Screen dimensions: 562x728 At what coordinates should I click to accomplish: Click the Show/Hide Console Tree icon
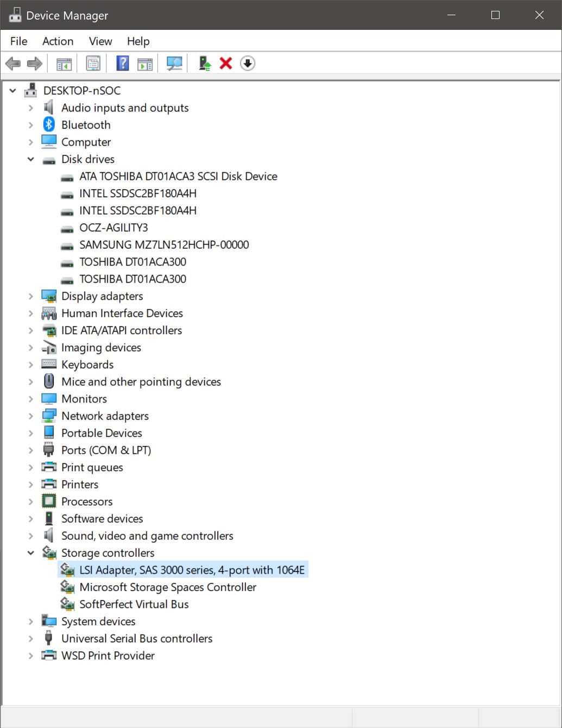(x=64, y=64)
